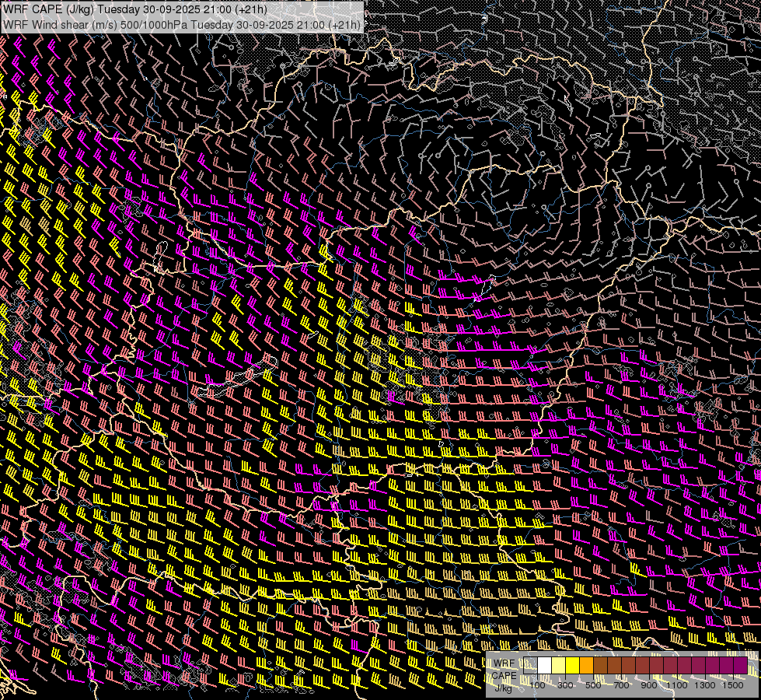
Task: Select the pale yellow CAPE legend swatch
Action: pyautogui.click(x=559, y=666)
